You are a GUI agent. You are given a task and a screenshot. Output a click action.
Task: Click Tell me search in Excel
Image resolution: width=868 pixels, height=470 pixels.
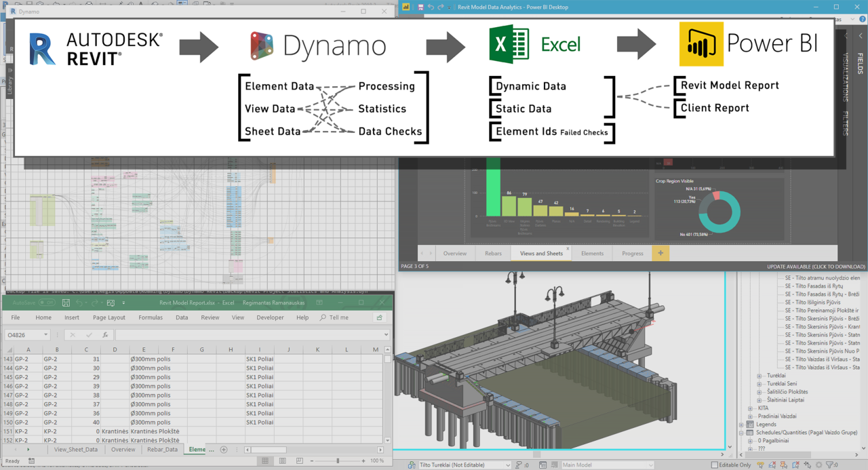click(334, 317)
